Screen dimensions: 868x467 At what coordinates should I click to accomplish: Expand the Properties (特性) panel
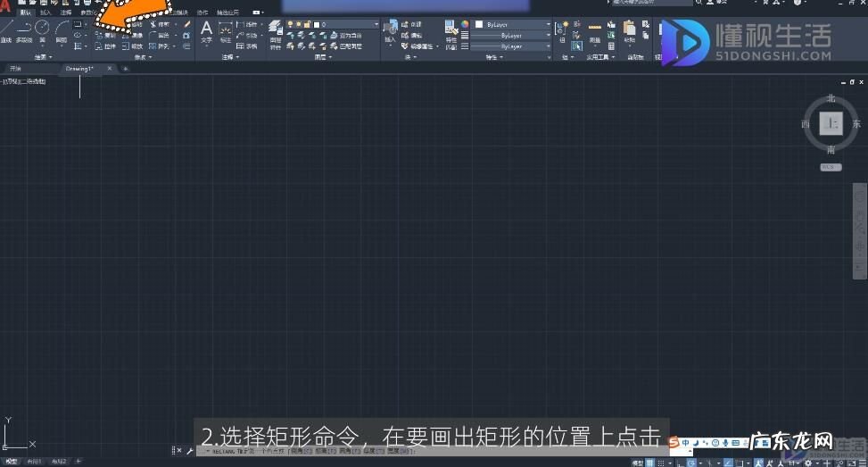(494, 57)
